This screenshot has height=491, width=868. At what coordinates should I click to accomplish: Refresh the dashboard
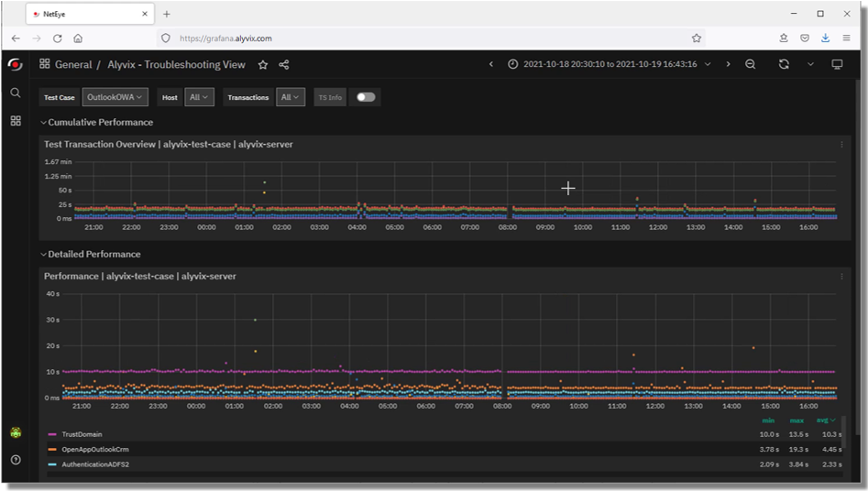tap(784, 64)
